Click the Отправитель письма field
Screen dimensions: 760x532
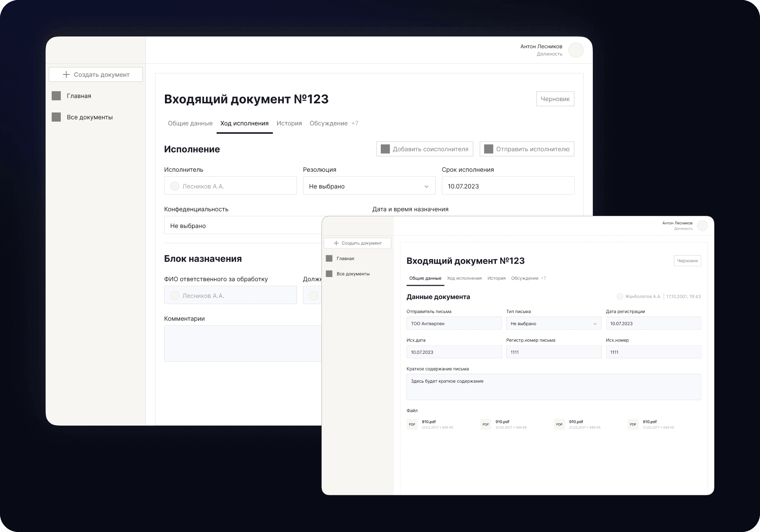454,324
